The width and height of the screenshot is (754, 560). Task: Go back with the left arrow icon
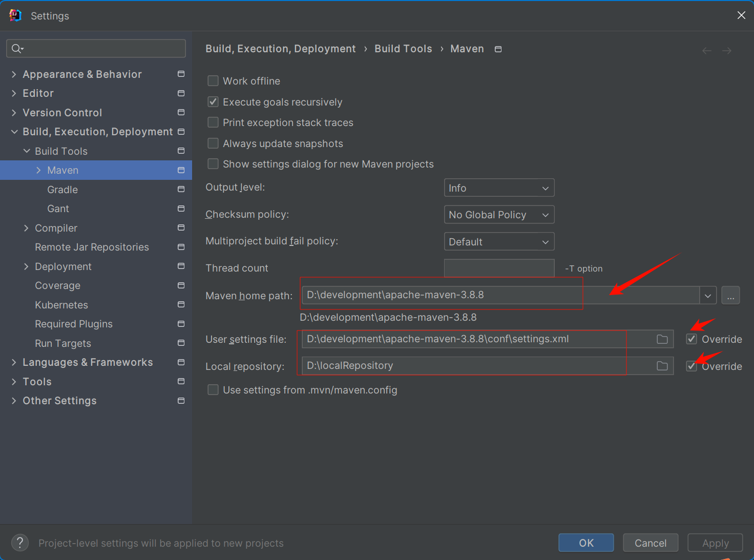pyautogui.click(x=707, y=51)
